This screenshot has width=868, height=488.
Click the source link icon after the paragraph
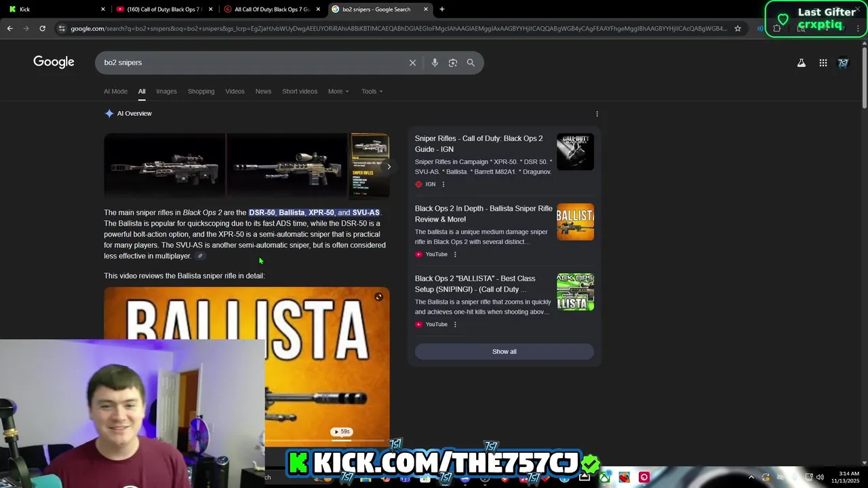(200, 256)
